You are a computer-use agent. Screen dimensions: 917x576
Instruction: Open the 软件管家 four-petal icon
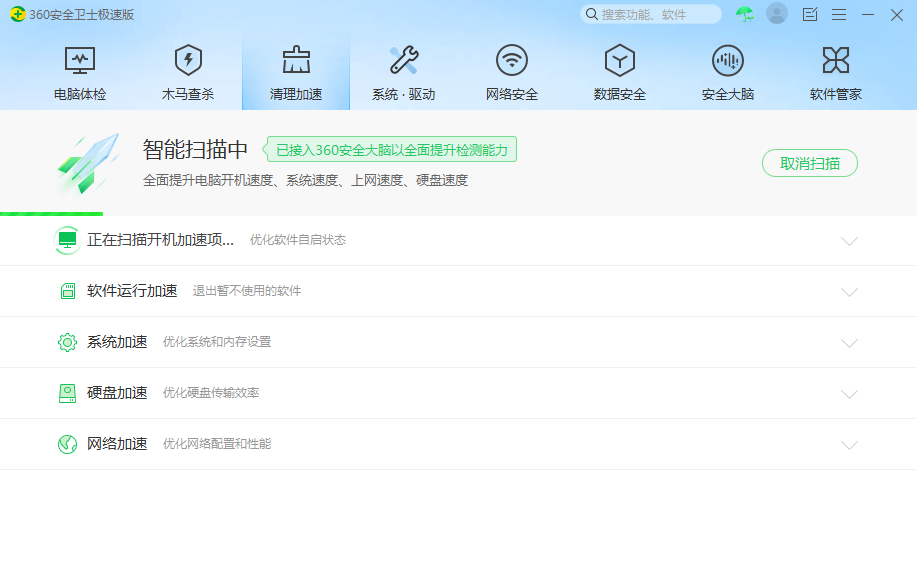pyautogui.click(x=836, y=60)
